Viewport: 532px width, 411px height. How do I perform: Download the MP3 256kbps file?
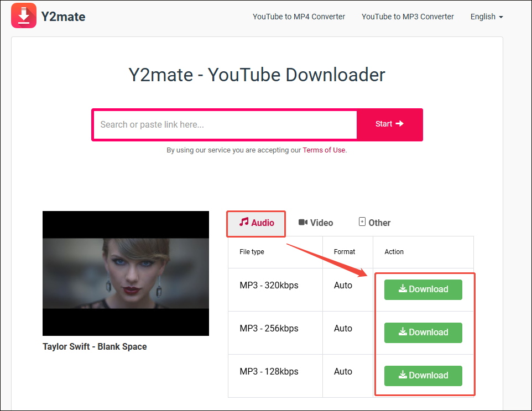click(423, 333)
